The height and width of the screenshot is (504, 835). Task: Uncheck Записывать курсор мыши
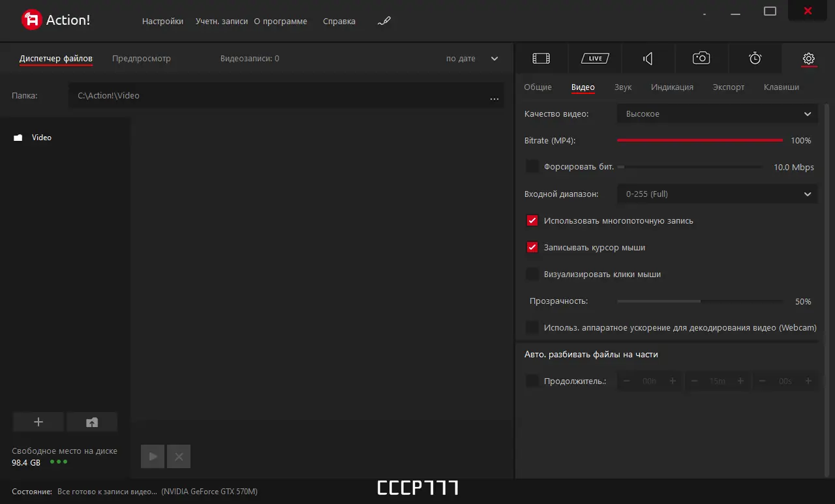pos(532,247)
